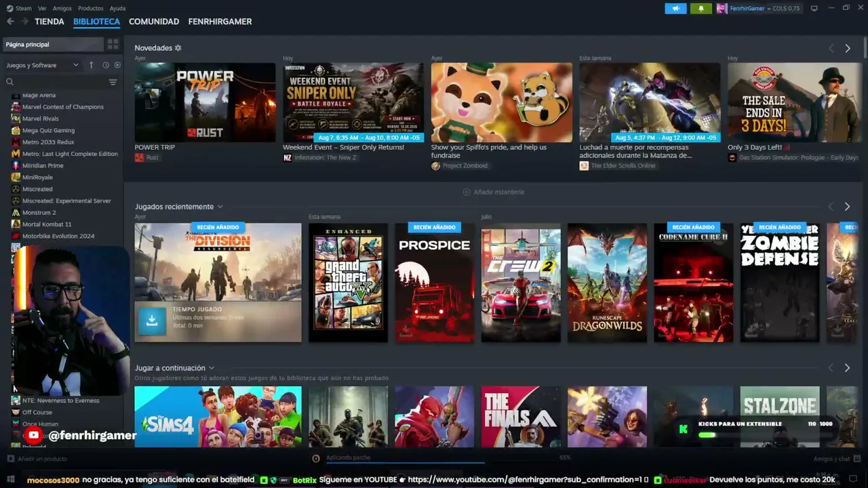Open the advanced filter settings icon
This screenshot has width=868, height=488.
pyautogui.click(x=113, y=82)
